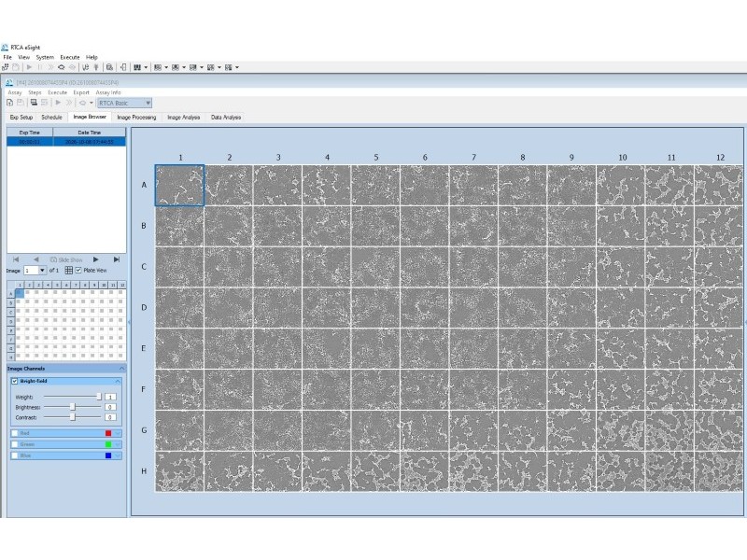
Task: Select plate map row A header
Action: 11,294
